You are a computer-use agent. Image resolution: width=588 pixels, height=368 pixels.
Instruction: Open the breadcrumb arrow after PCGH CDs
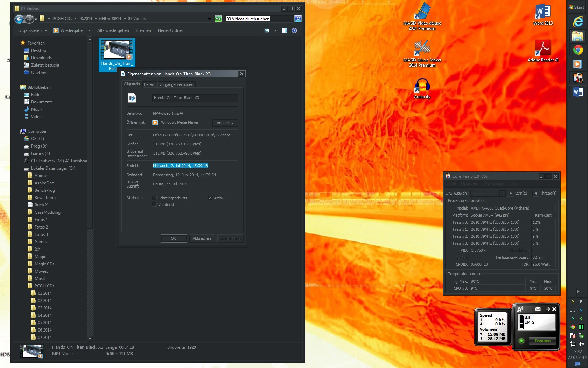click(x=75, y=19)
